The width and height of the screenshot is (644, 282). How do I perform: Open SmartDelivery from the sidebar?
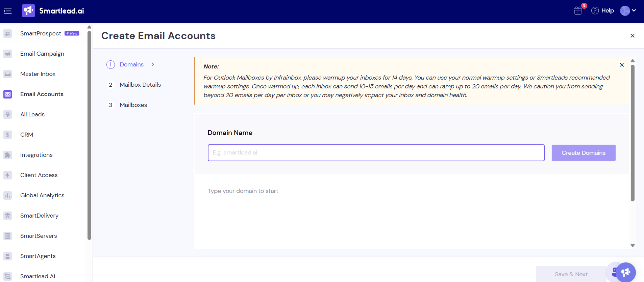(x=39, y=216)
